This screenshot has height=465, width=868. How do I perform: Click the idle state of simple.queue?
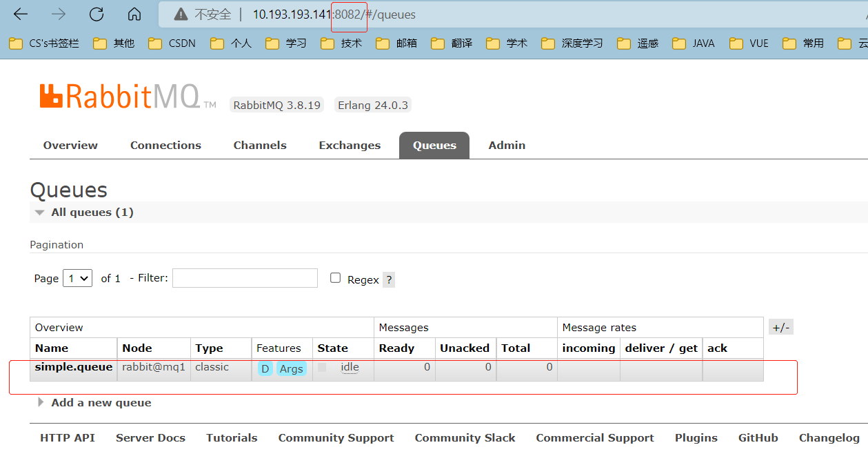(350, 367)
